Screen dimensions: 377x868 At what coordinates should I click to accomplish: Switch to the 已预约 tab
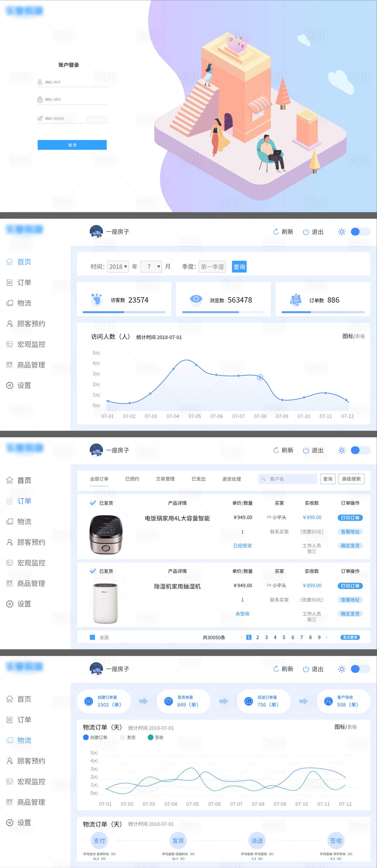[x=132, y=479]
